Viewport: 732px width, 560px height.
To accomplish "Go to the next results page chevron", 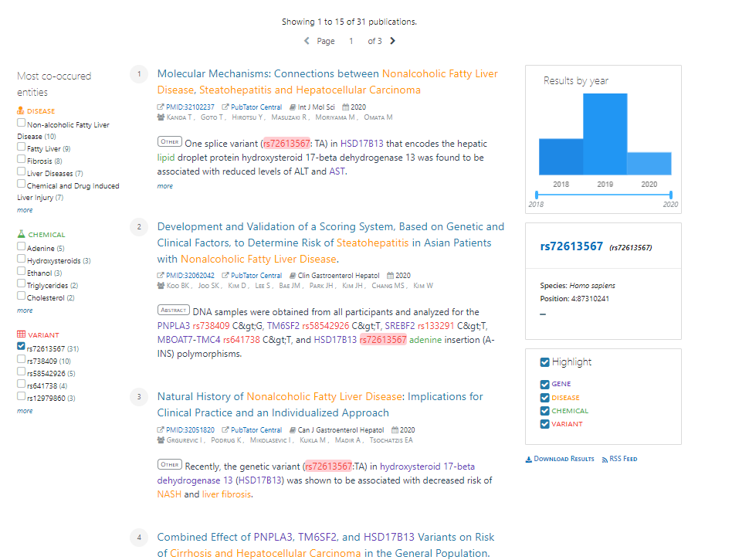I will point(392,41).
